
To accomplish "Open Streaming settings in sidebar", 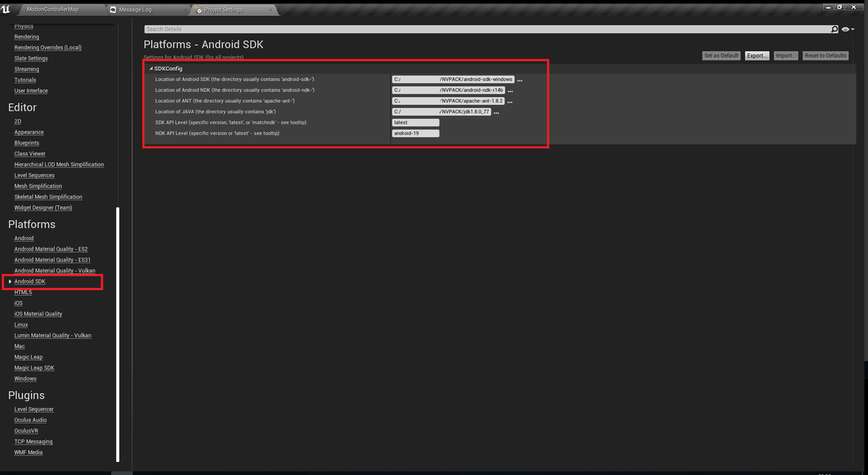I will tap(27, 69).
